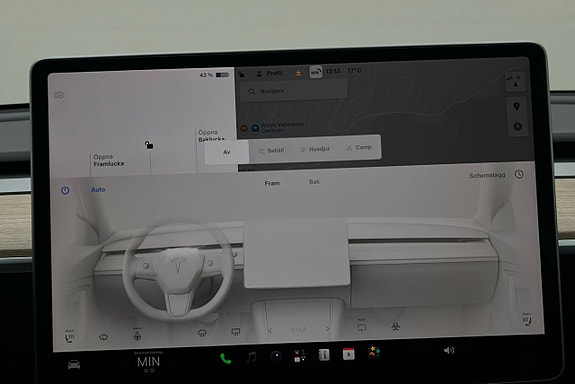Tap the map location pin button
Viewport: 575px width, 384px height.
pos(517,107)
